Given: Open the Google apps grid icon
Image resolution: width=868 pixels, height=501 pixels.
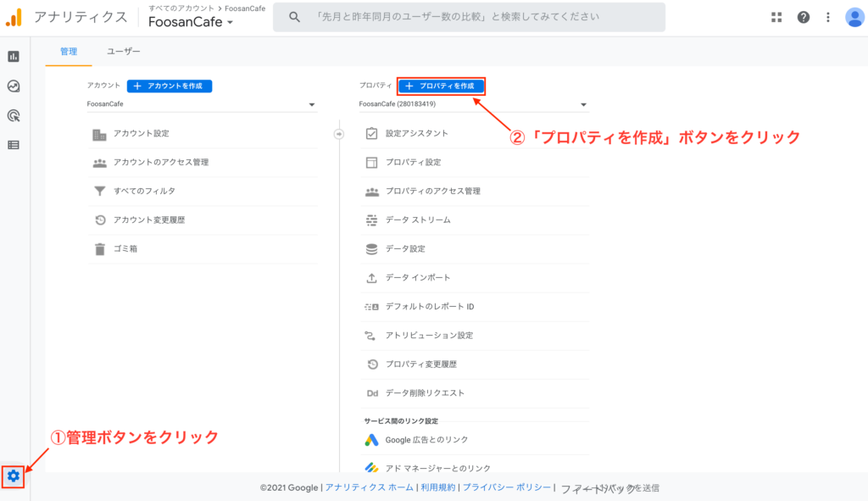Looking at the screenshot, I should tap(777, 17).
